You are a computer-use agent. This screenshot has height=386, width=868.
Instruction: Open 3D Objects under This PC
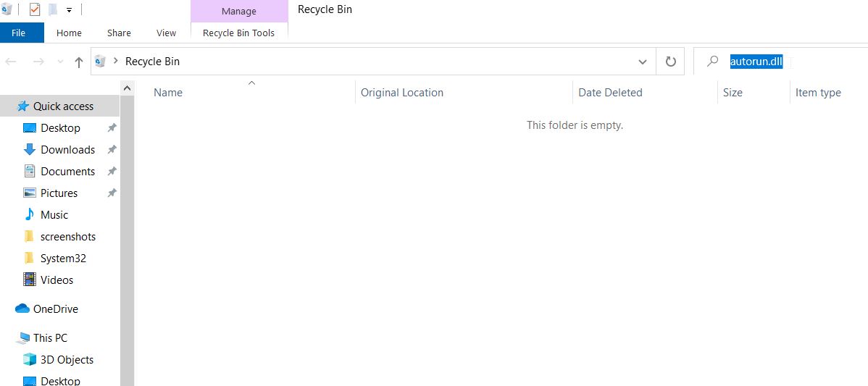(x=67, y=359)
